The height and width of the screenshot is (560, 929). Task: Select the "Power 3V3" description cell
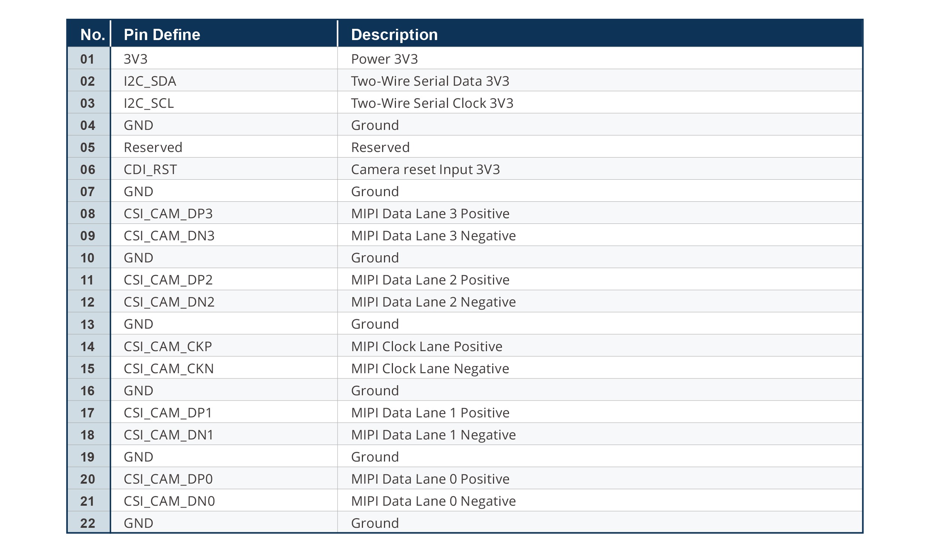[x=384, y=59]
